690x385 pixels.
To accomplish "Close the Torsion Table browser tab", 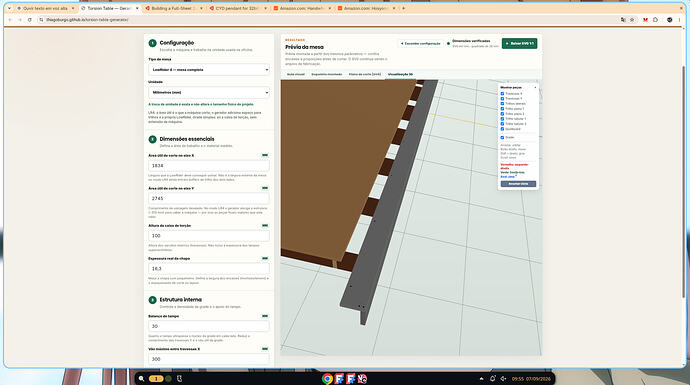I will 137,8.
